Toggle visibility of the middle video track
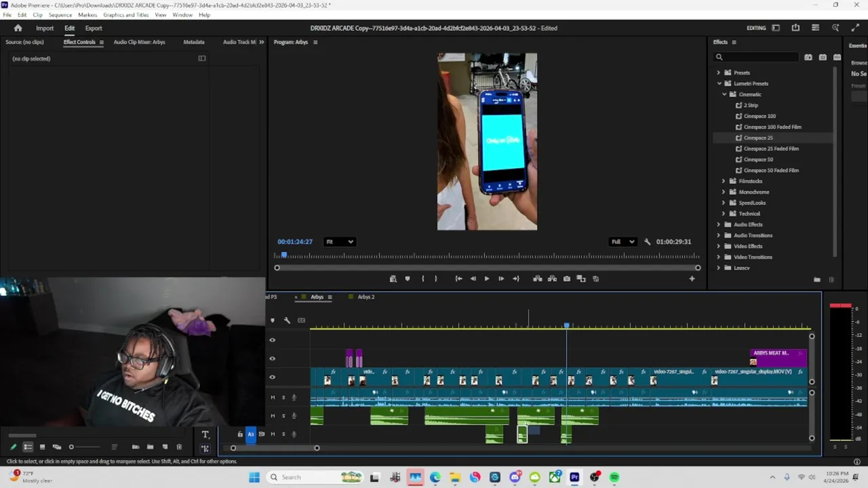 click(x=273, y=359)
